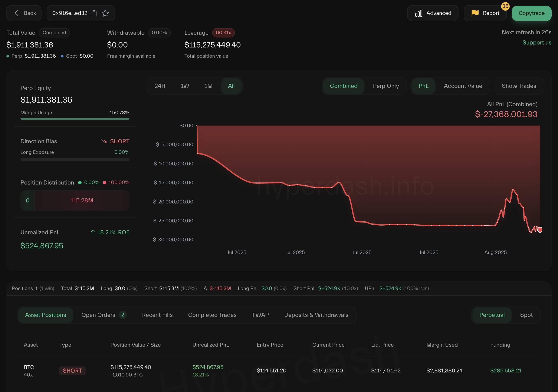
Task: Click the Current Price column header
Action: click(328, 345)
